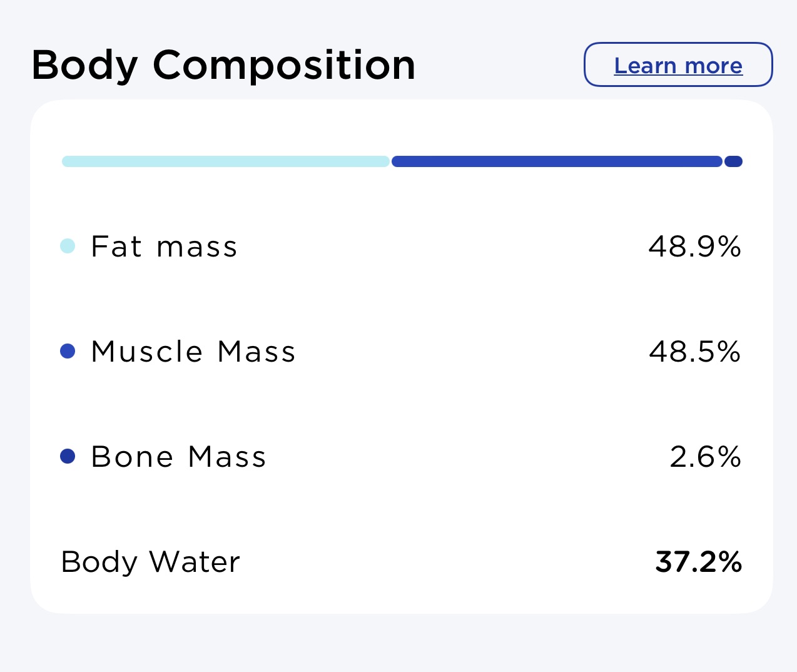Click the dark navy Bone Mass legend dot
This screenshot has height=672, width=797.
[68, 456]
